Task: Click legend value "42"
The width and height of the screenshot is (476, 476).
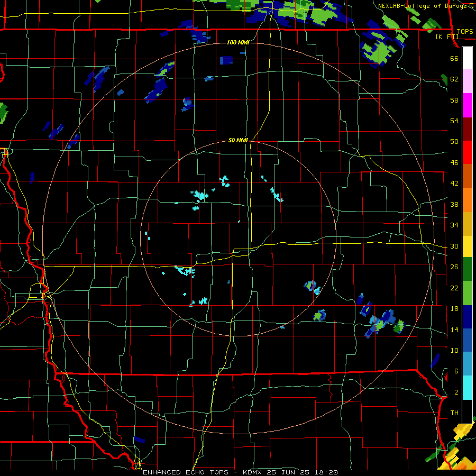Action: point(454,184)
